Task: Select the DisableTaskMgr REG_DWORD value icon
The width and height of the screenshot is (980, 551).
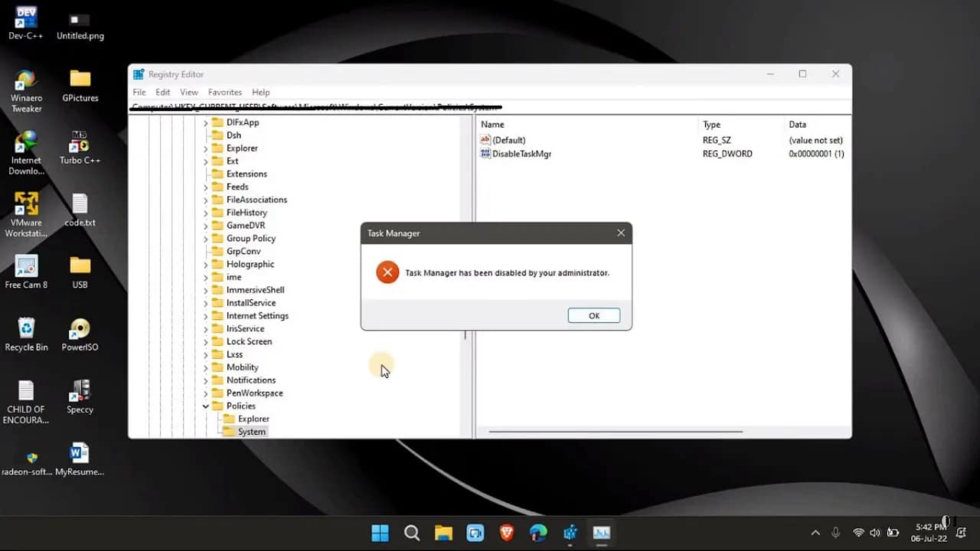Action: (485, 154)
